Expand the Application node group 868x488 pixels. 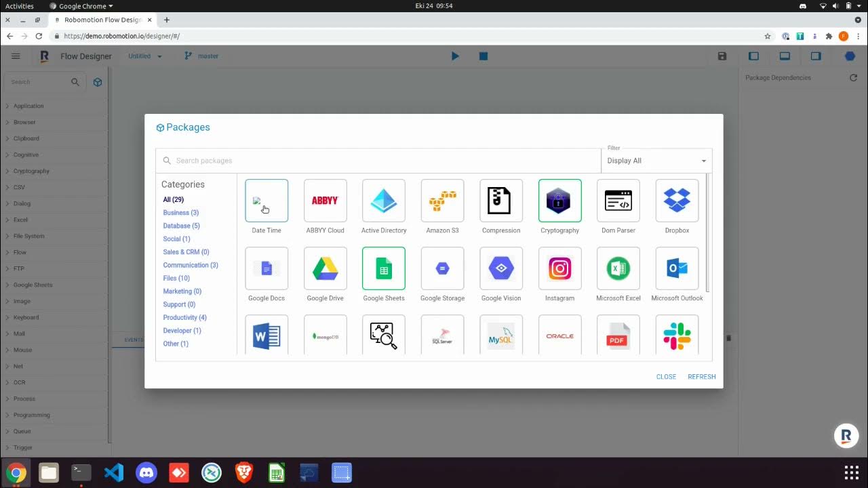54,106
